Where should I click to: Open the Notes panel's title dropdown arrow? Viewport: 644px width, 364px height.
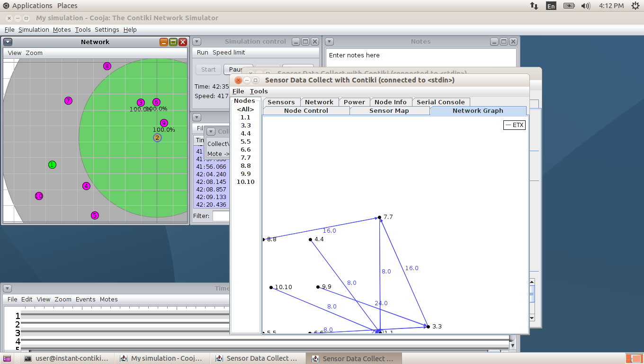330,42
